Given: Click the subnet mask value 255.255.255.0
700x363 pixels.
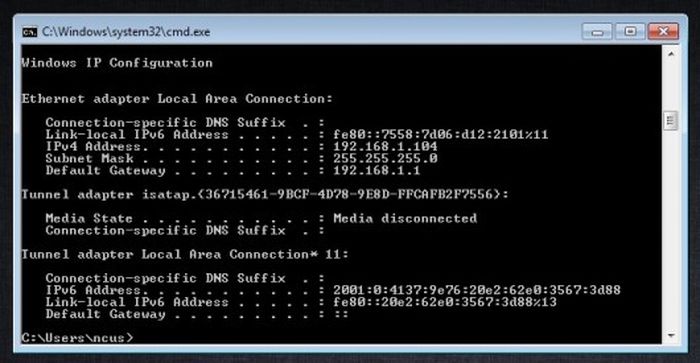Looking at the screenshot, I should [385, 159].
